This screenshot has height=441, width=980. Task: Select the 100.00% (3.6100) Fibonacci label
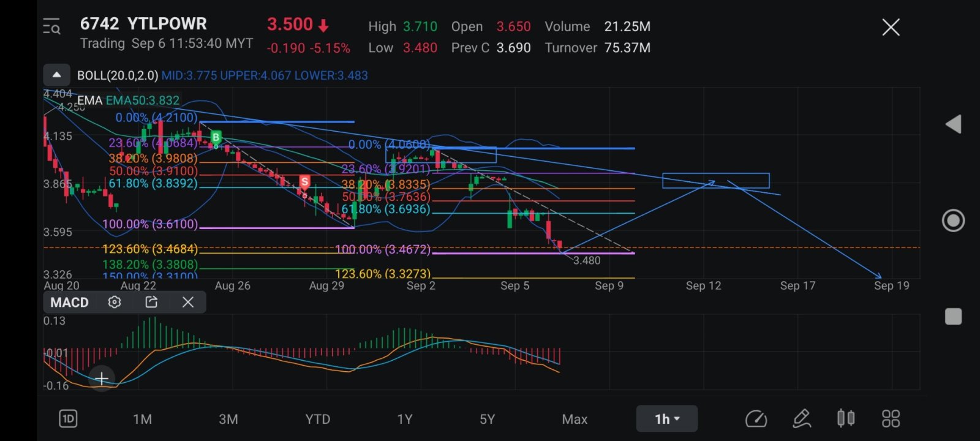(150, 224)
